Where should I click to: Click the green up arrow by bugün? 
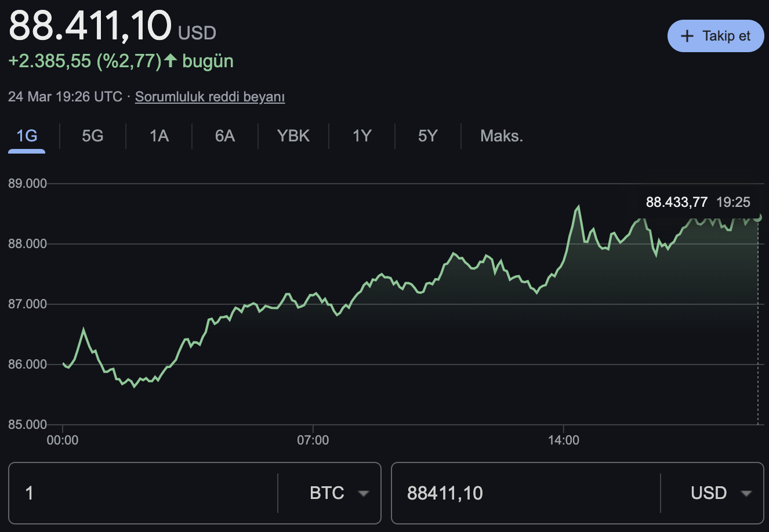click(x=171, y=60)
